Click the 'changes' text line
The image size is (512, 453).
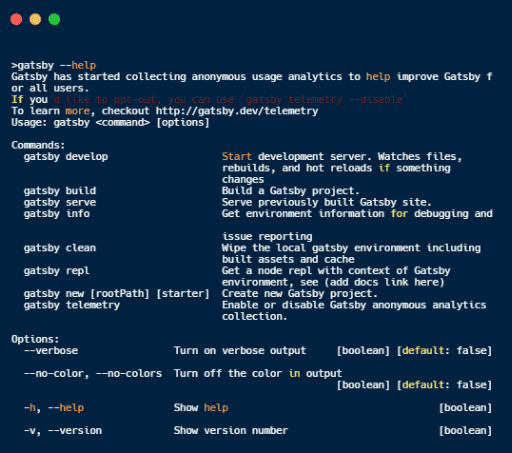tap(243, 179)
